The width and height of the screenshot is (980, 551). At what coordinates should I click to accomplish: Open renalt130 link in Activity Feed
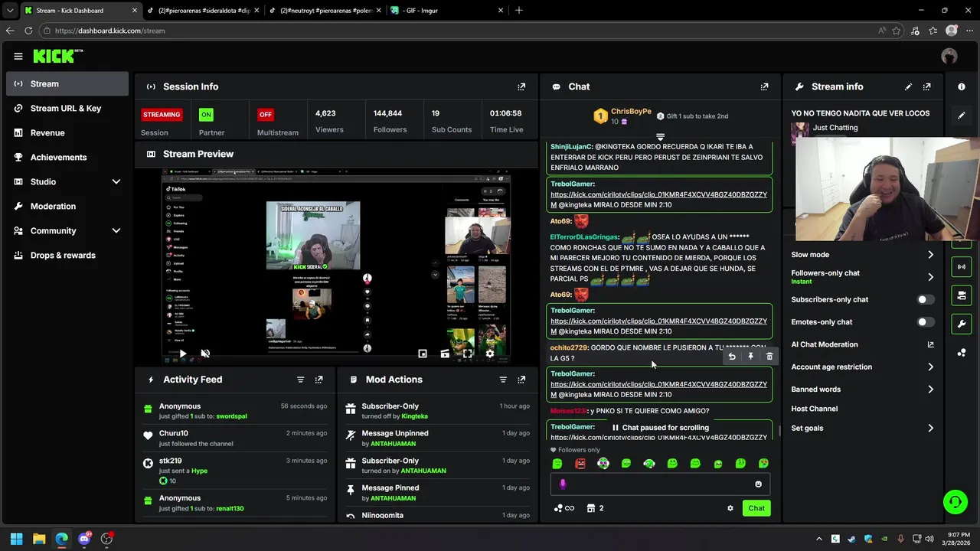tap(230, 508)
